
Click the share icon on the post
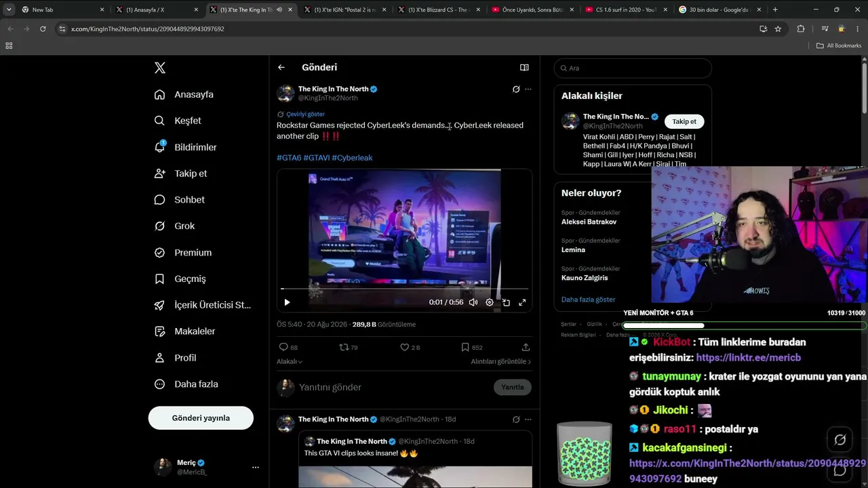tap(526, 347)
